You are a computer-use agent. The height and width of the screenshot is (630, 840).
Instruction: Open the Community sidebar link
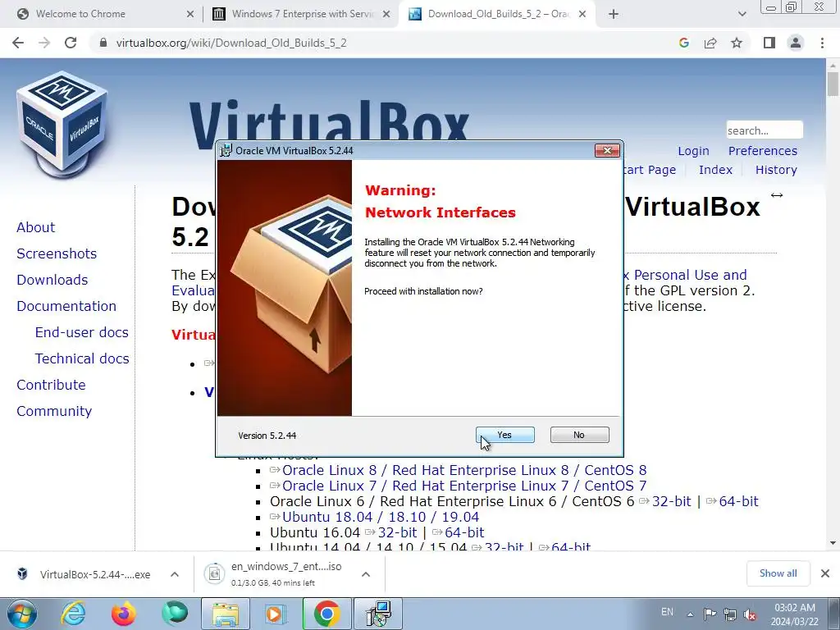click(x=54, y=411)
